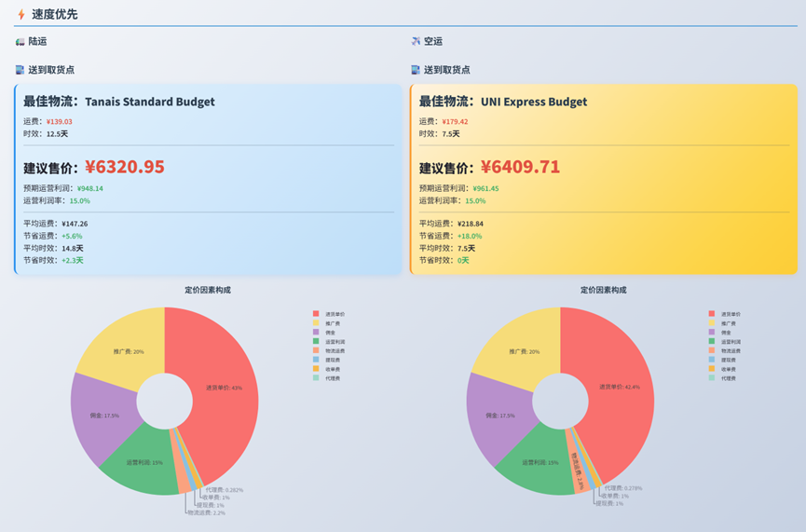Select the 陆运 section label
Image resolution: width=806 pixels, height=532 pixels.
pos(37,42)
